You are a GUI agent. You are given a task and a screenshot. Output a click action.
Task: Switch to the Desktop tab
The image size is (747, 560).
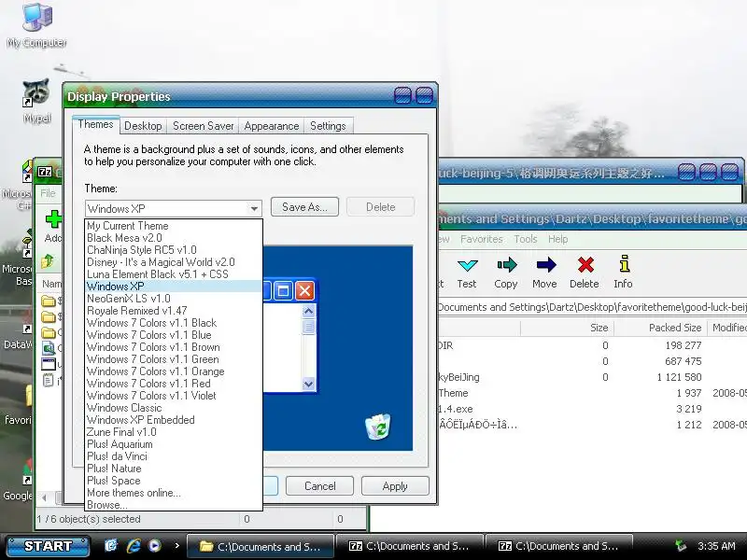(x=143, y=126)
